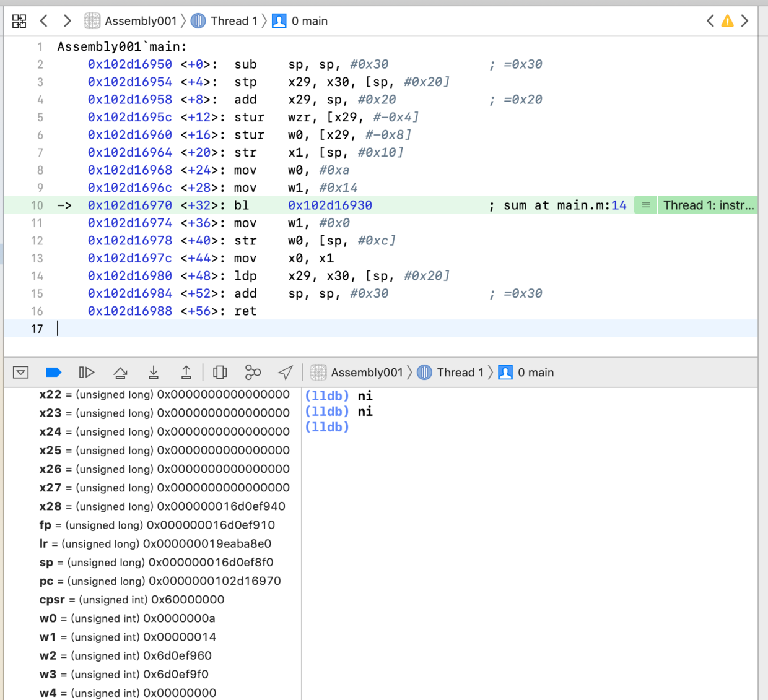768x700 pixels.
Task: Click the Step Out debug button
Action: coord(186,373)
